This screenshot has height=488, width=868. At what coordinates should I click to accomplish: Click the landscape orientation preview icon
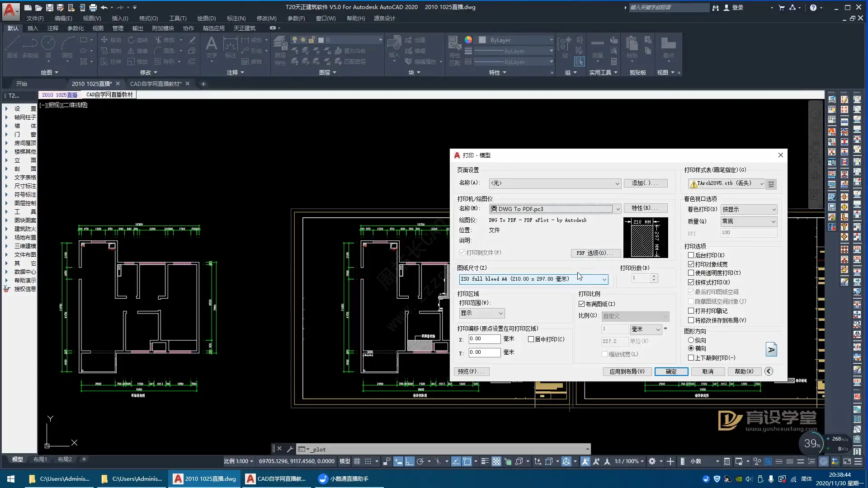pos(771,349)
